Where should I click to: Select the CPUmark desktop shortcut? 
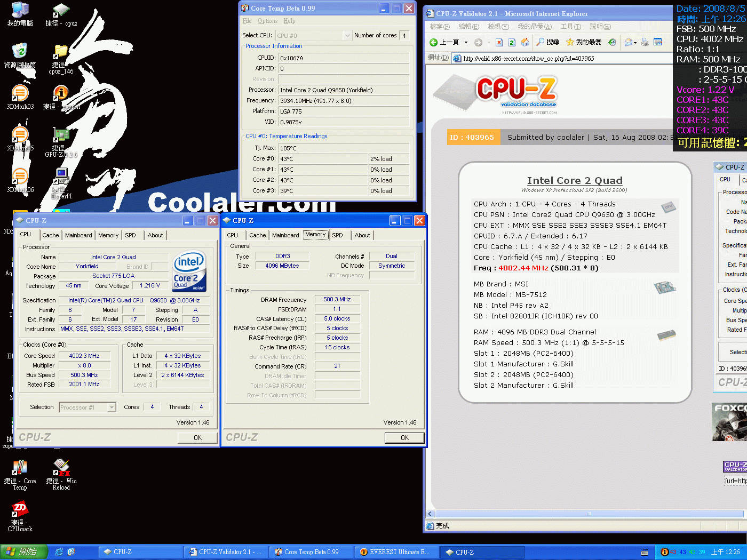click(x=20, y=516)
